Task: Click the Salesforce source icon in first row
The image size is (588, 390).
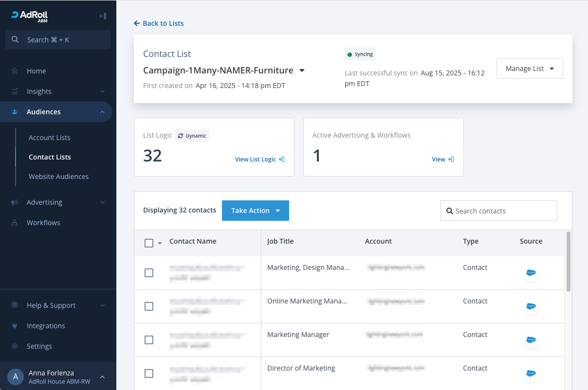Action: coord(531,273)
